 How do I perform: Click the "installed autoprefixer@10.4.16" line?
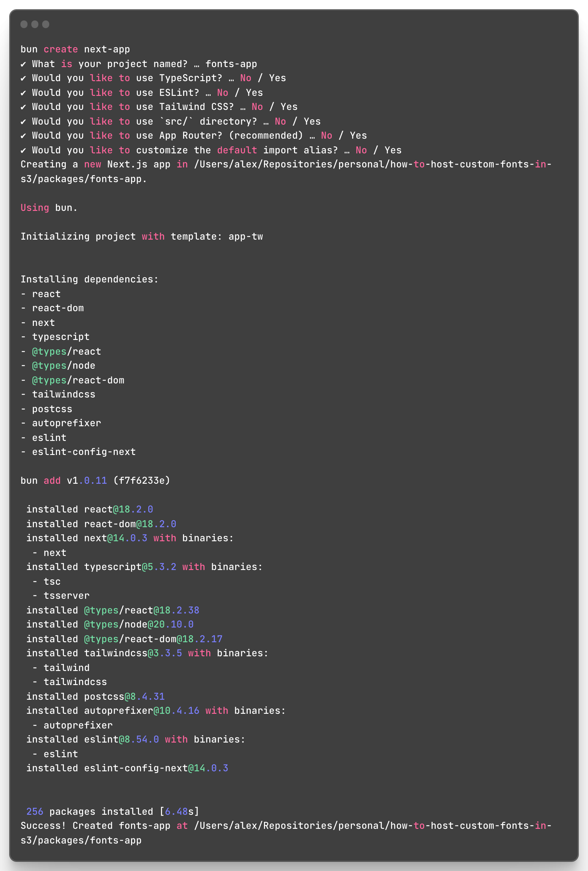156,711
